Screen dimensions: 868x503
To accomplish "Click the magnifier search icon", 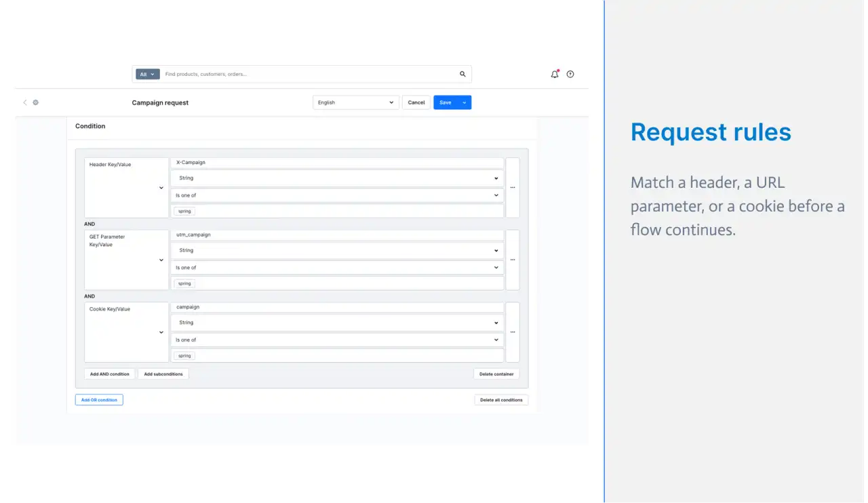I will [462, 74].
